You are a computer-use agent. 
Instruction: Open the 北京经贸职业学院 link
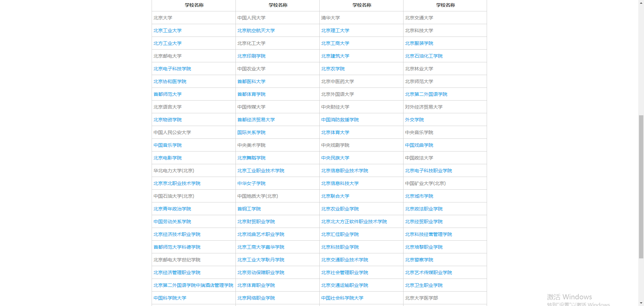424,222
